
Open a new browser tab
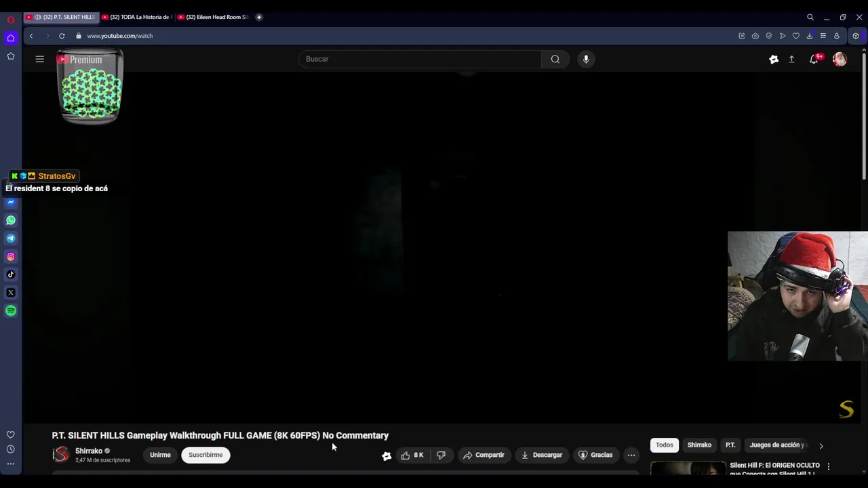point(259,17)
